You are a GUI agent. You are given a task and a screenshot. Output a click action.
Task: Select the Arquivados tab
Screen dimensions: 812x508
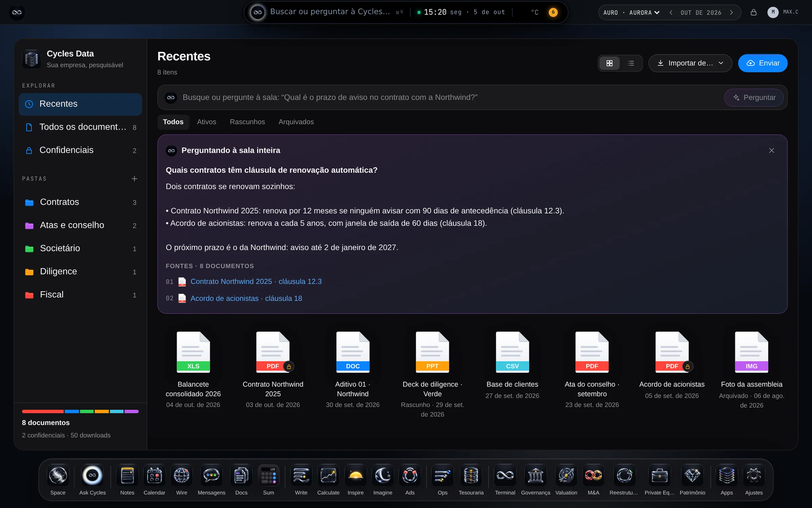click(296, 122)
